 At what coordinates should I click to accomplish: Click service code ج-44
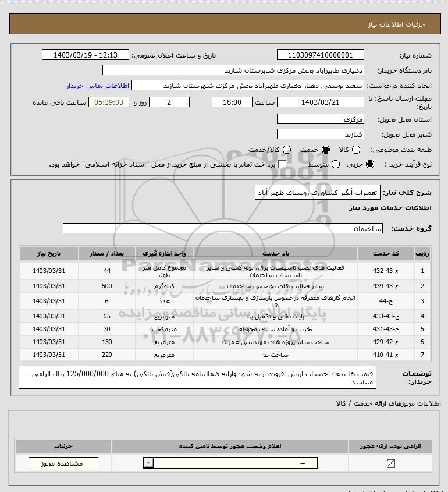[386, 301]
